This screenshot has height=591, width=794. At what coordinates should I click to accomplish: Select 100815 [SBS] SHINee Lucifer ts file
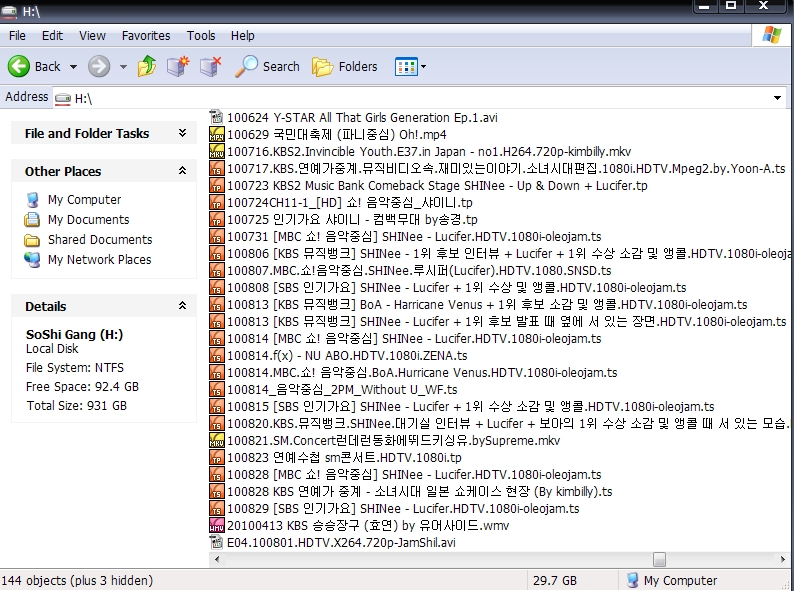(470, 407)
